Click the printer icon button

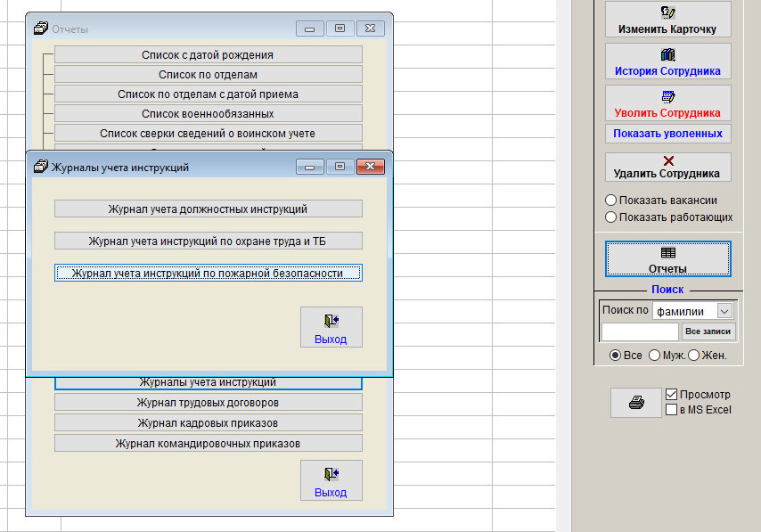click(636, 403)
